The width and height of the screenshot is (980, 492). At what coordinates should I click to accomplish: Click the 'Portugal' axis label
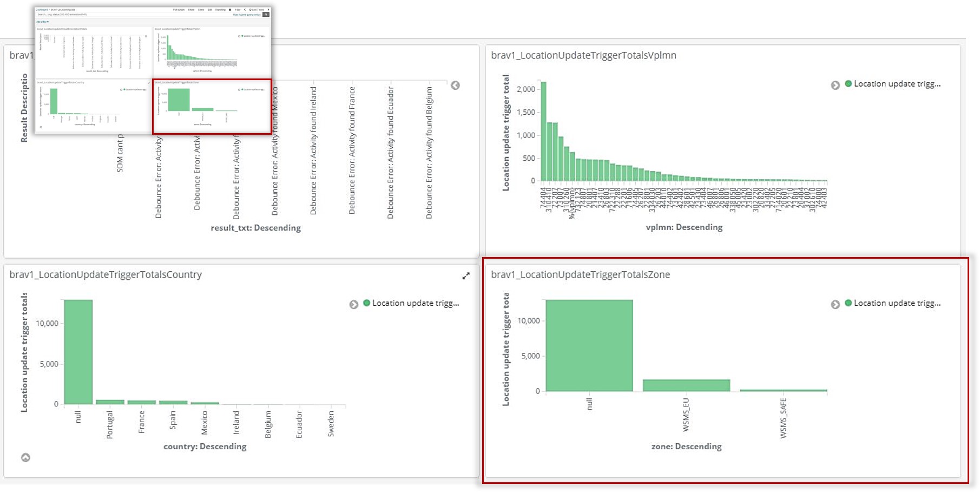point(110,424)
